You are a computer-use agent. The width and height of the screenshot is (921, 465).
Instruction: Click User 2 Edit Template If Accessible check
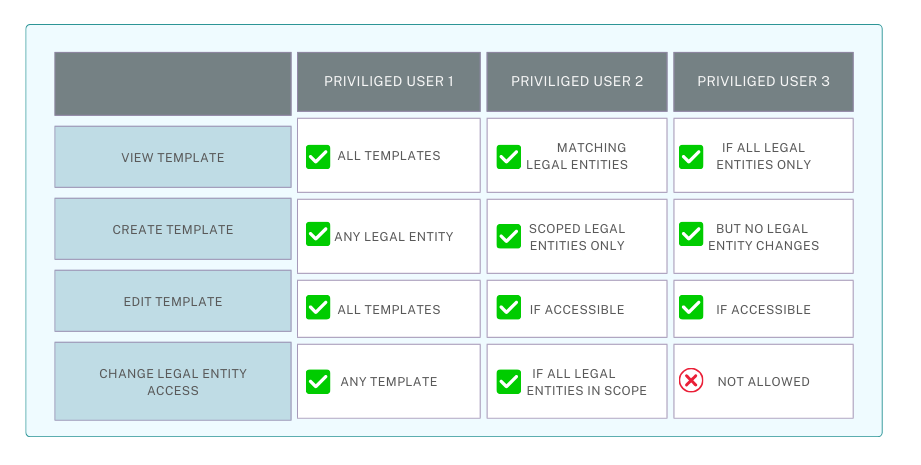pos(508,307)
